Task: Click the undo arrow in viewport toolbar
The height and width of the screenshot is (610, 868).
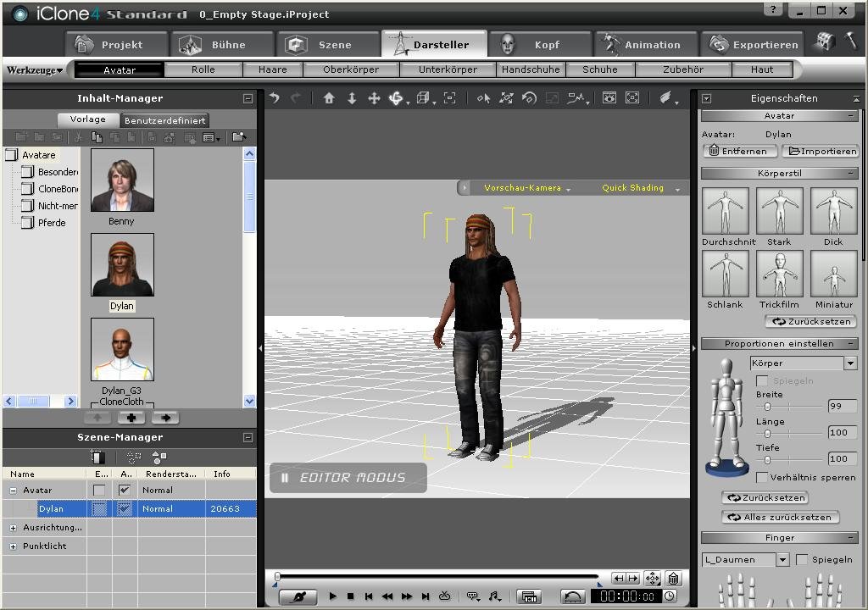Action: 275,98
